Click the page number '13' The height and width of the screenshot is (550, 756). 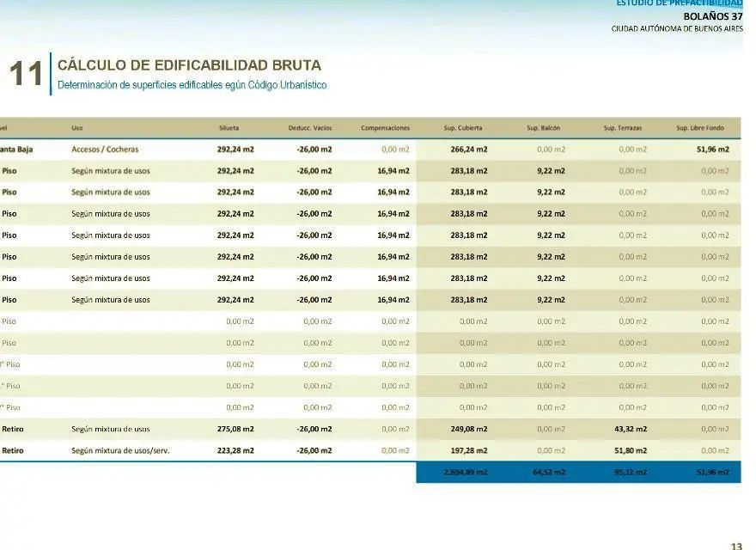(x=736, y=546)
